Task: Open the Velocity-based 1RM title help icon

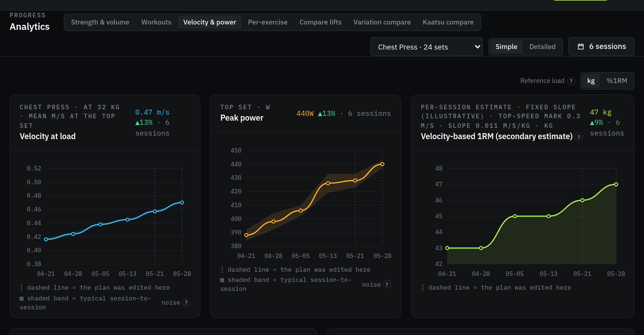Action: click(x=578, y=137)
